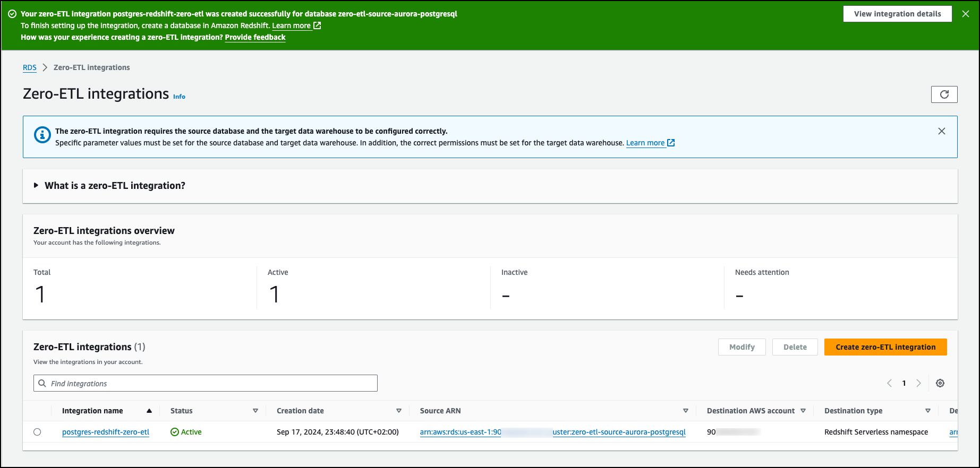Click the page number 1 indicator
The image size is (980, 468).
pyautogui.click(x=904, y=383)
